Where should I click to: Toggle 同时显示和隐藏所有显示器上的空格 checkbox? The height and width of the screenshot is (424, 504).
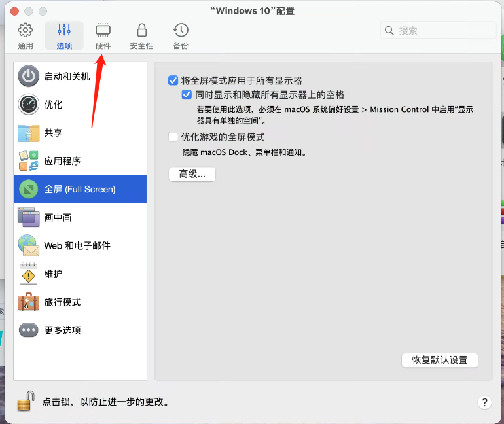coord(187,95)
